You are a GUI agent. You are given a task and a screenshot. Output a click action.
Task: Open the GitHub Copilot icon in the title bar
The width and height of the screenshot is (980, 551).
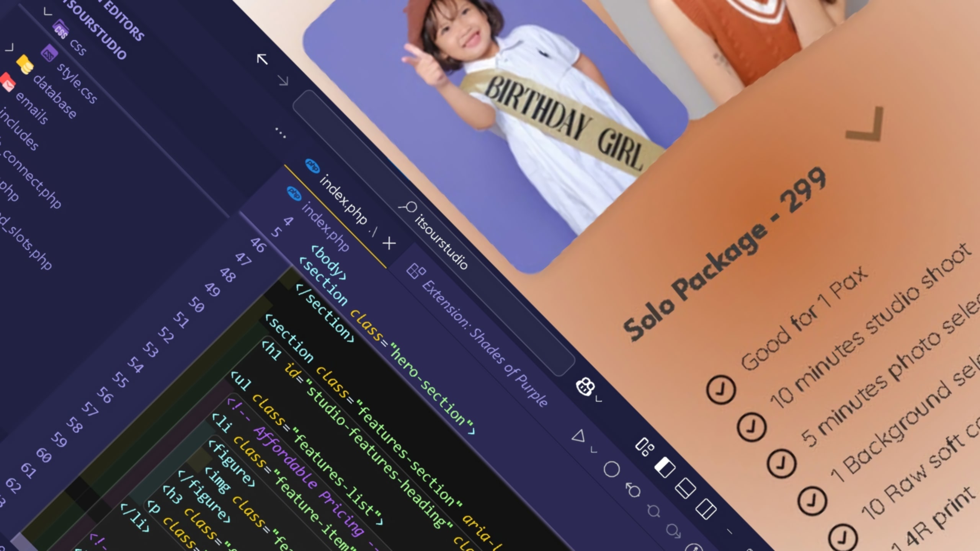[x=585, y=386]
